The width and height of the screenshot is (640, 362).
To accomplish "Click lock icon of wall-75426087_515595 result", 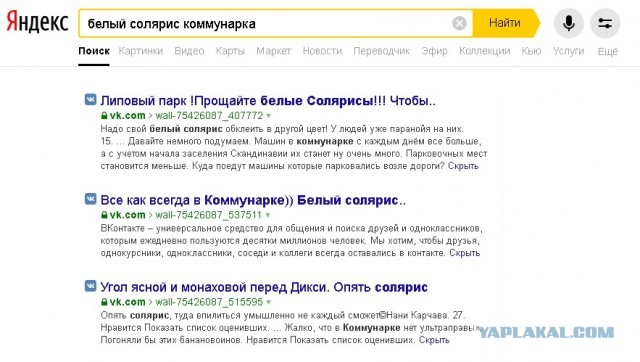I will point(104,302).
